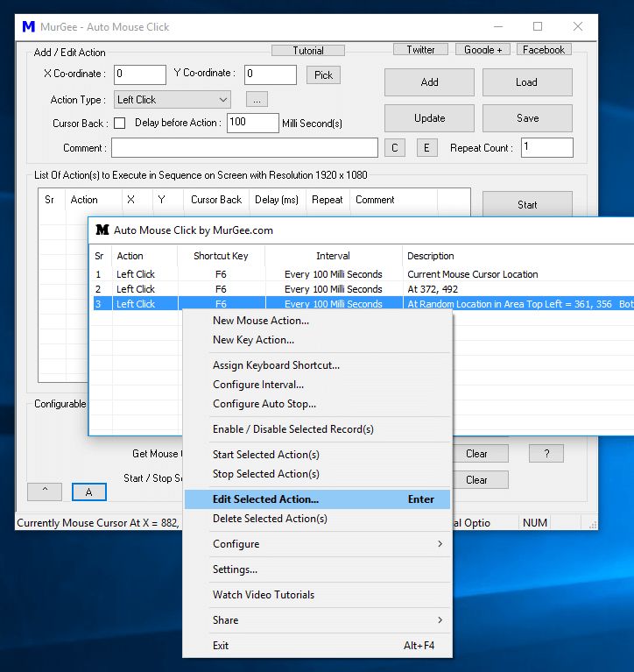634x672 pixels.
Task: Focus the Comment text field
Action: (244, 148)
